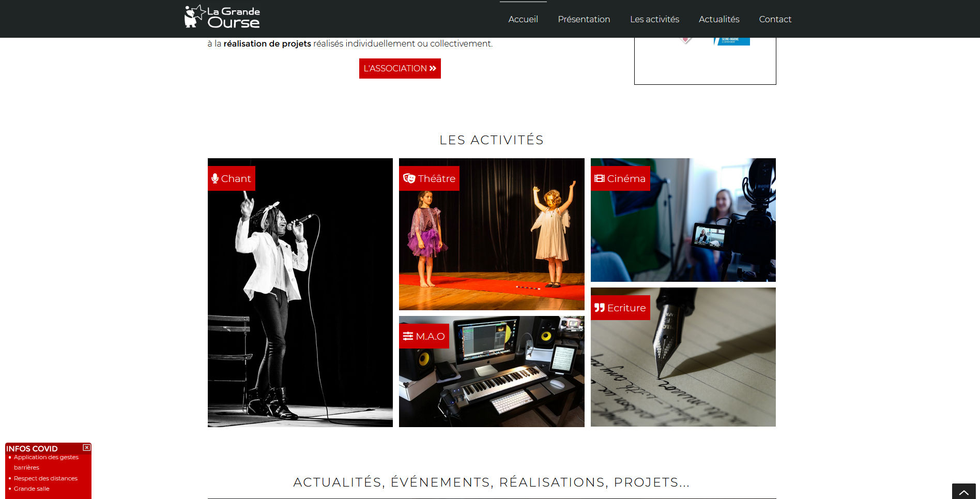Navigate to the Contact page
The width and height of the screenshot is (980, 499).
774,19
